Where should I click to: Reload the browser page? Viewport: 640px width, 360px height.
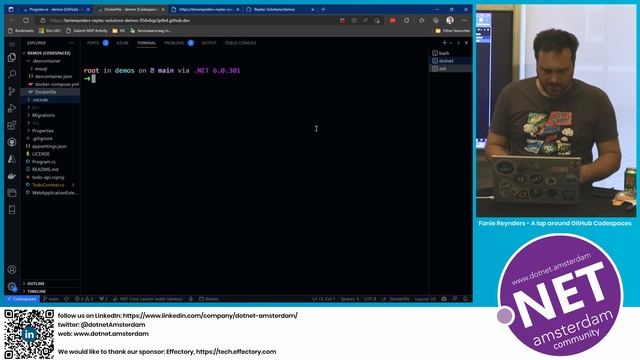point(26,20)
